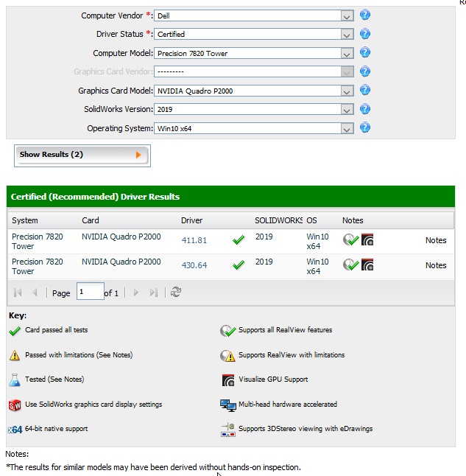The width and height of the screenshot is (466, 476).
Task: Click the 'Card passed all tests' key icon
Action: [x=15, y=331]
